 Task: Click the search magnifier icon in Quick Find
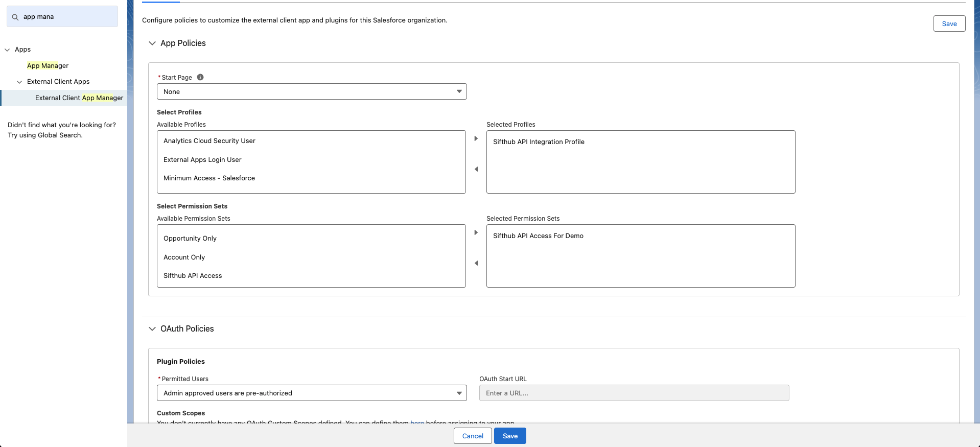coord(15,17)
